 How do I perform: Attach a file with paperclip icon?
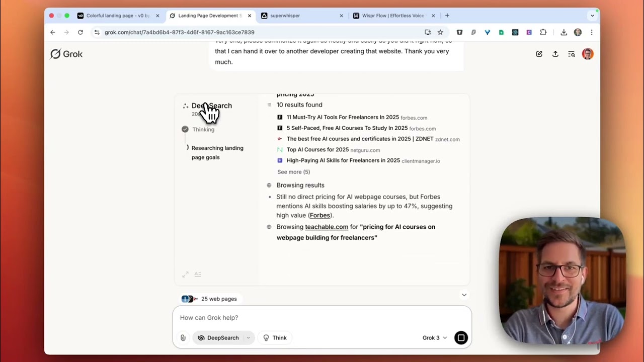point(183,338)
